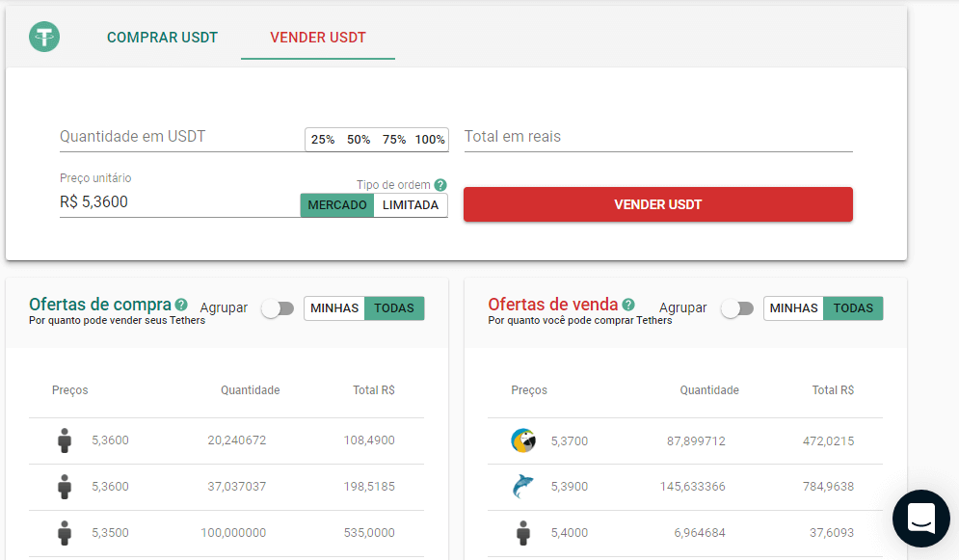Viewport: 959px width, 560px height.
Task: Toggle Agrupar in Ofertas de venda
Action: pyautogui.click(x=737, y=308)
